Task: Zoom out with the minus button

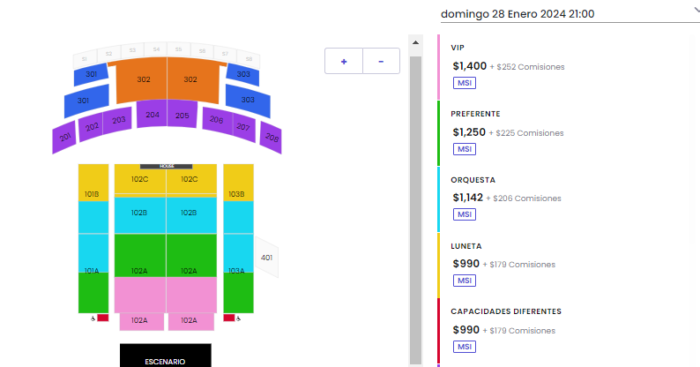Action: [381, 61]
